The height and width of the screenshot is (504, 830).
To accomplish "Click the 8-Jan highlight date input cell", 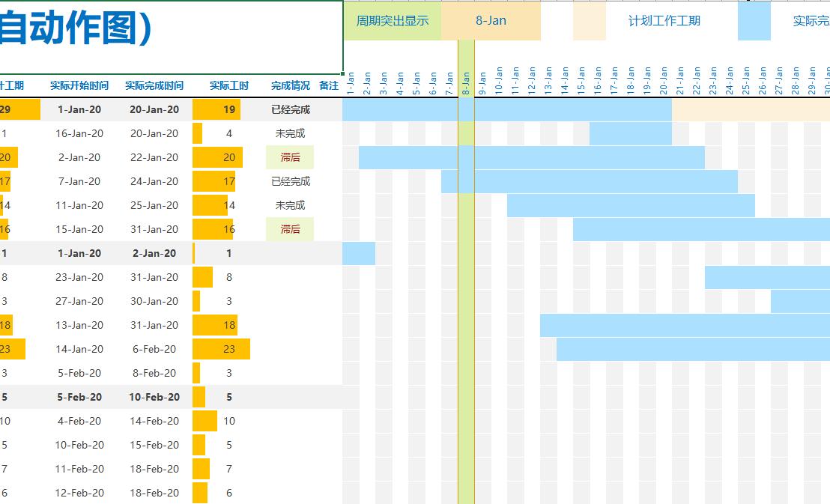I will (x=491, y=21).
